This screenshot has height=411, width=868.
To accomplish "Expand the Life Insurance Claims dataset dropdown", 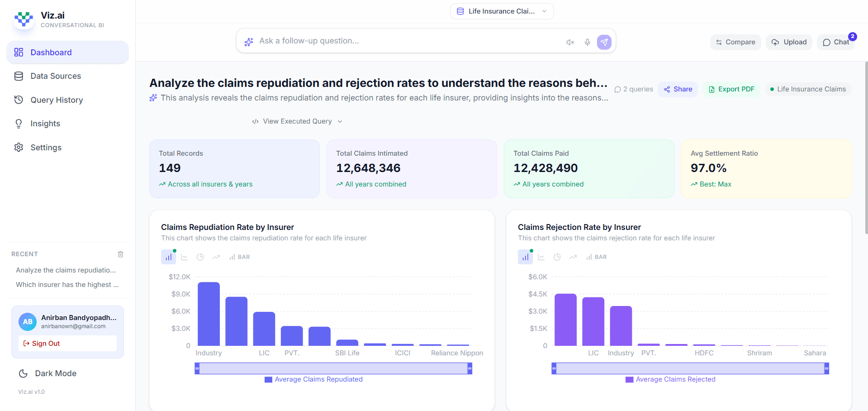I will 501,11.
